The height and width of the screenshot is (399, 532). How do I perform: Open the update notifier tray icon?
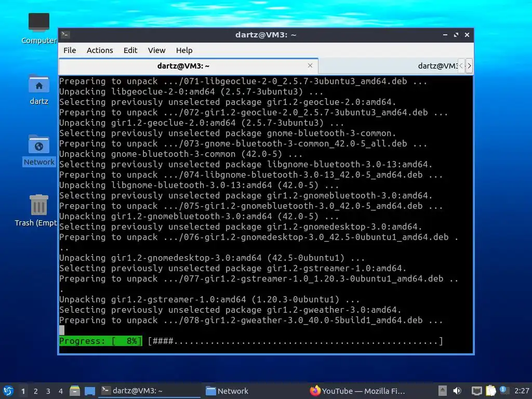(504, 390)
